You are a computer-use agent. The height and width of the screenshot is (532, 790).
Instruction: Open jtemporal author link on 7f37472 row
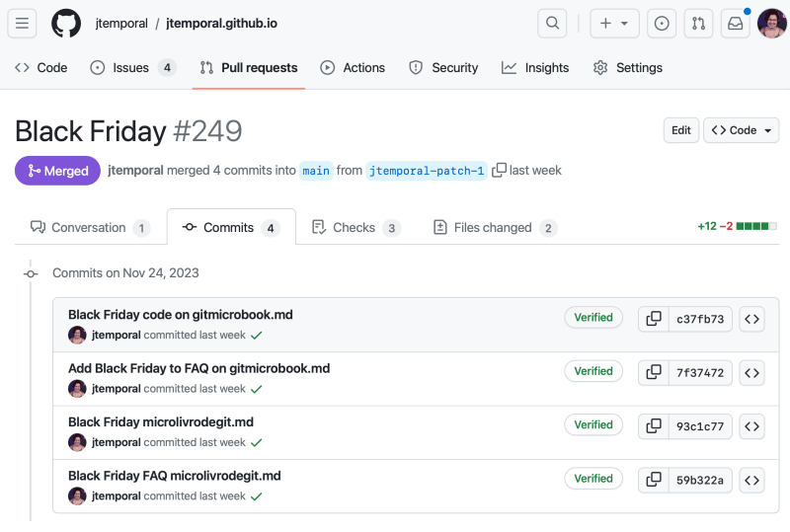(x=117, y=389)
